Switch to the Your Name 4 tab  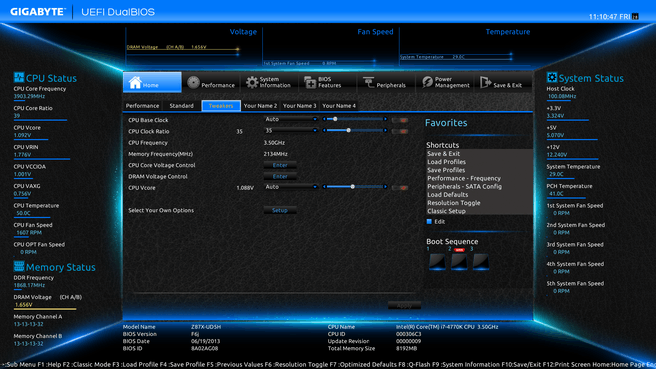coord(339,106)
